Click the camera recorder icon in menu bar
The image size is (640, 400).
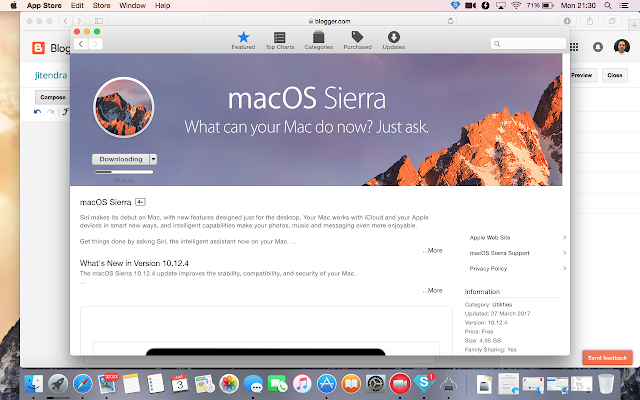tap(470, 5)
